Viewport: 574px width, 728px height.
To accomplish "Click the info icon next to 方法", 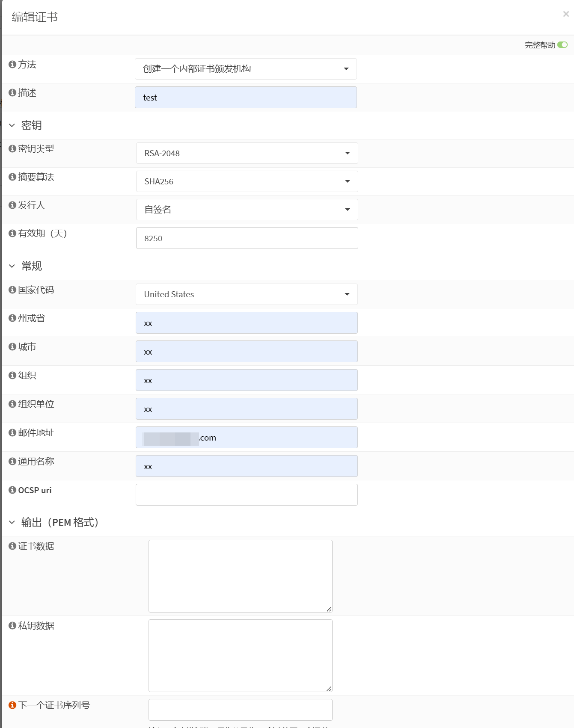I will pyautogui.click(x=12, y=64).
